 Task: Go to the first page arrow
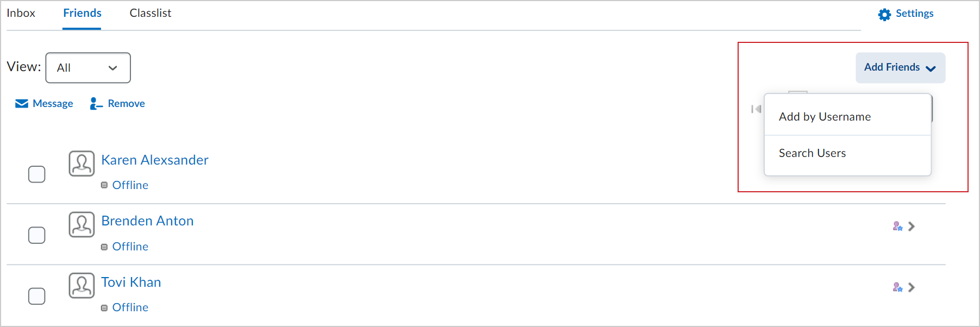[756, 109]
